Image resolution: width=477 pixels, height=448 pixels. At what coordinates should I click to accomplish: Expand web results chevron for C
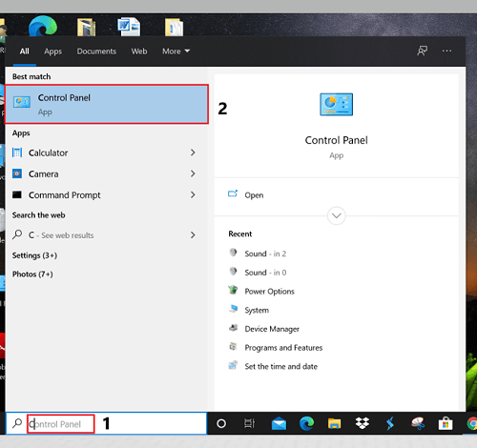(193, 235)
